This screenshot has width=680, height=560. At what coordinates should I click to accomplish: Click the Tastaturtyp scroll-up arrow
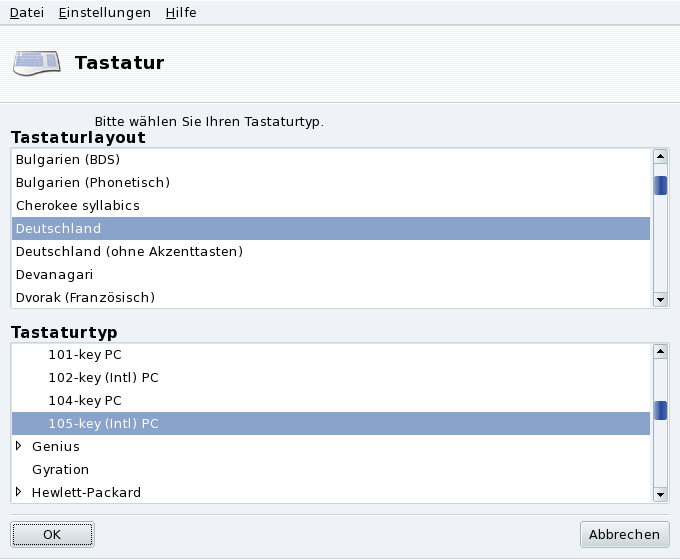point(660,352)
